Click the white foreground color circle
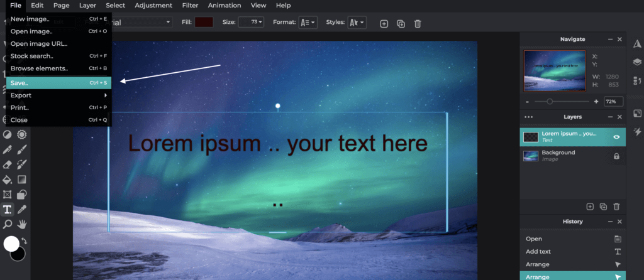 coord(11,244)
